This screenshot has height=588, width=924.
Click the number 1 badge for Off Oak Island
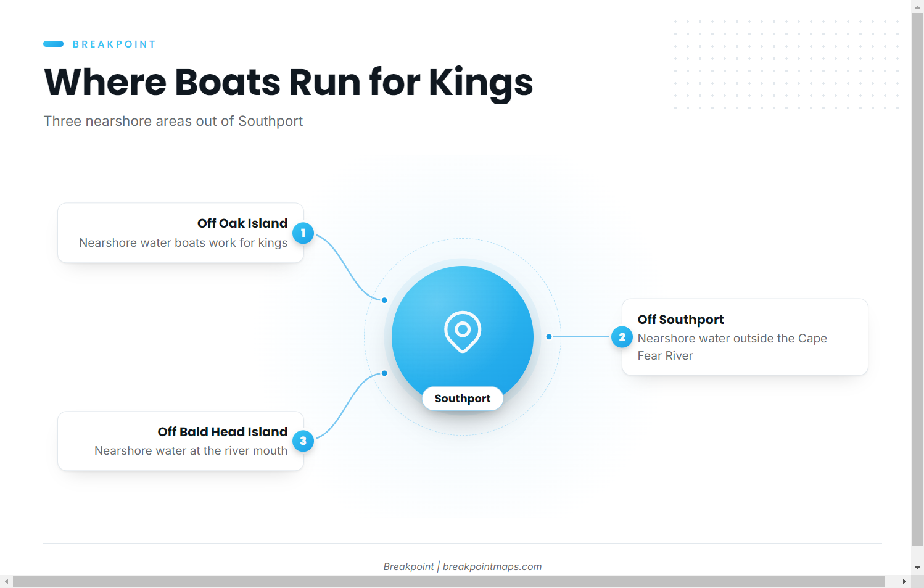(303, 233)
